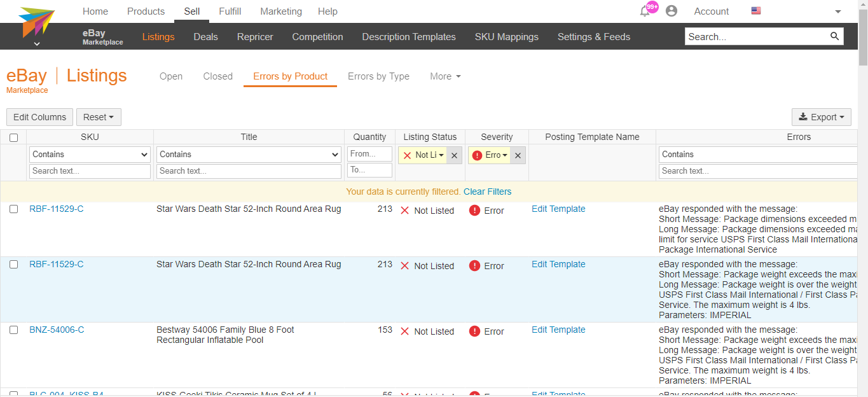Open the top-right account dropdown arrow
Image resolution: width=868 pixels, height=397 pixels.
tap(837, 11)
